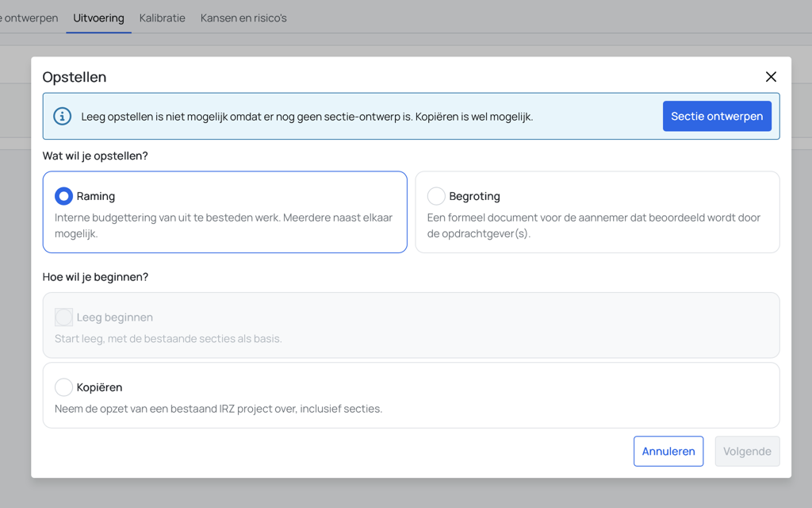Click the Opstellen dialog title

click(x=75, y=77)
